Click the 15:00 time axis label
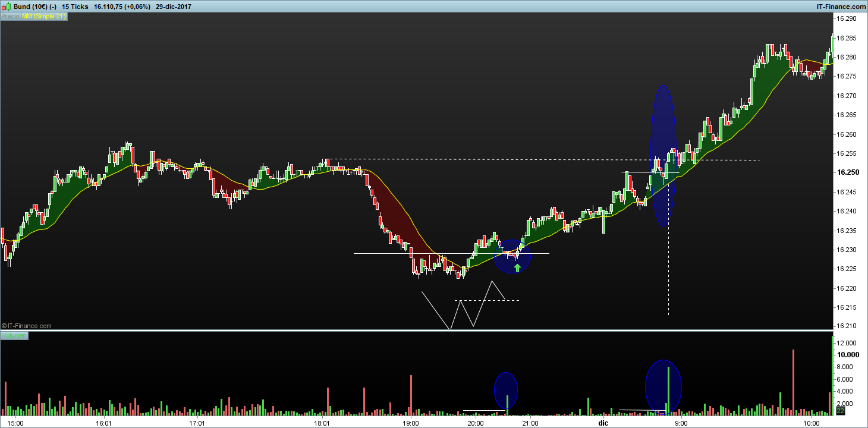868x428 pixels. point(15,423)
